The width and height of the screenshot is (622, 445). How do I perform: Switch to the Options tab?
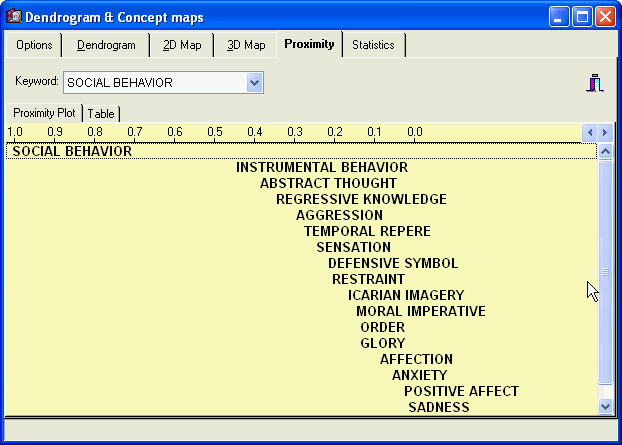point(34,45)
